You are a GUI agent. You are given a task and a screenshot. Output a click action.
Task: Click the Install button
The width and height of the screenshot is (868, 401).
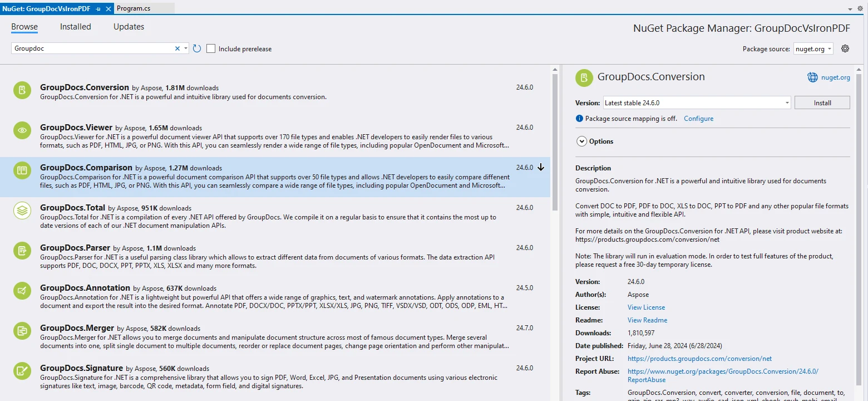pyautogui.click(x=822, y=102)
